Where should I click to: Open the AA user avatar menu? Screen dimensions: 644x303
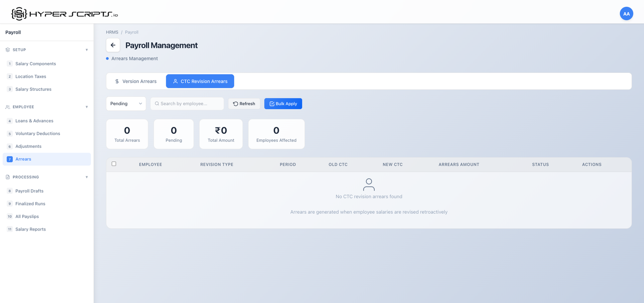click(x=626, y=14)
